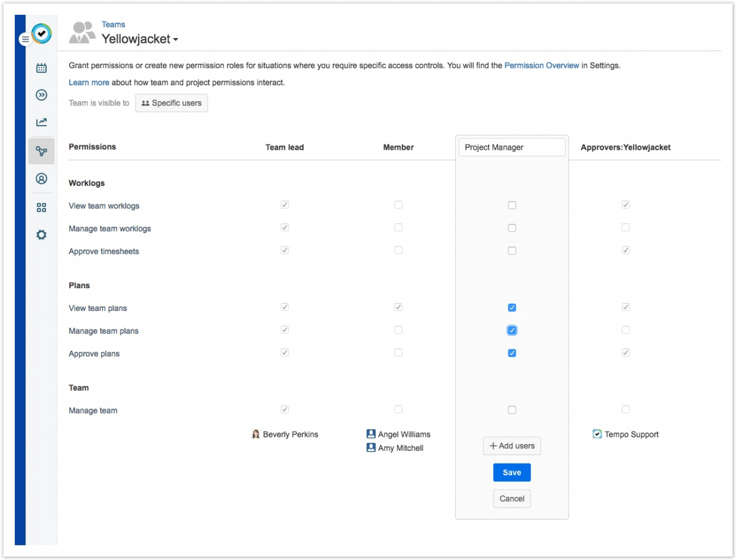Open the reports chart icon in sidebar
Screen dimensions: 736x560
41,122
